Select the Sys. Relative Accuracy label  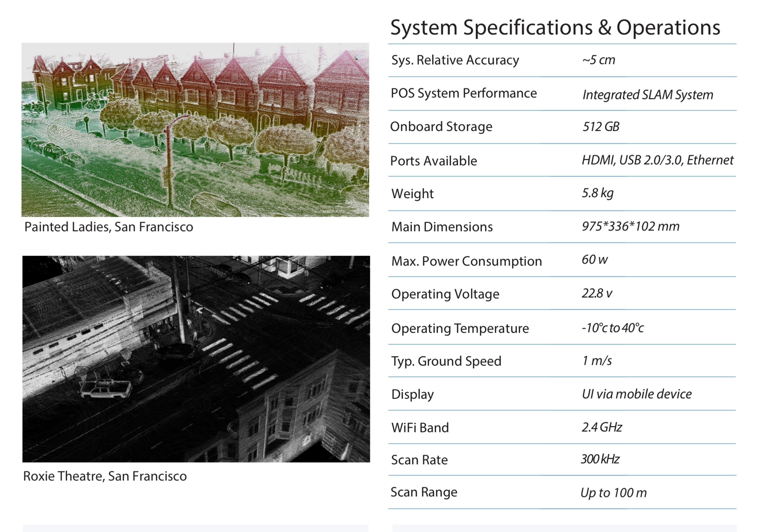455,60
